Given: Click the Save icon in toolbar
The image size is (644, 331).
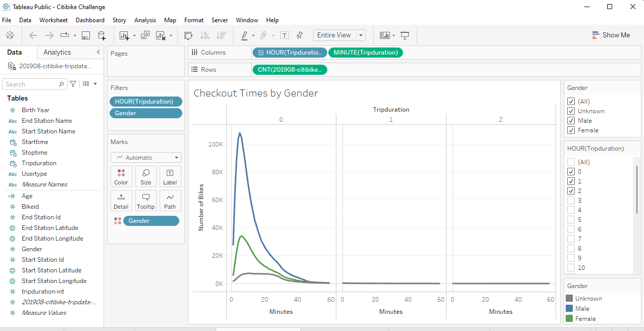Looking at the screenshot, I should [x=86, y=35].
